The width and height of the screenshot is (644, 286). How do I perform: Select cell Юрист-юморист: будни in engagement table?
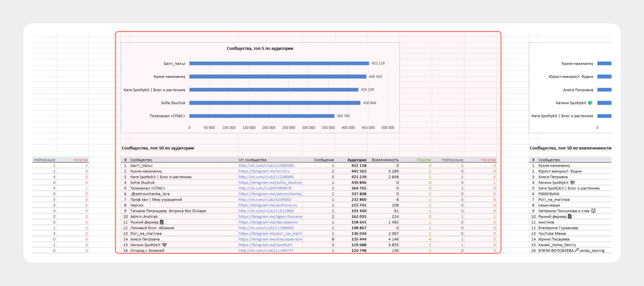pyautogui.click(x=560, y=171)
